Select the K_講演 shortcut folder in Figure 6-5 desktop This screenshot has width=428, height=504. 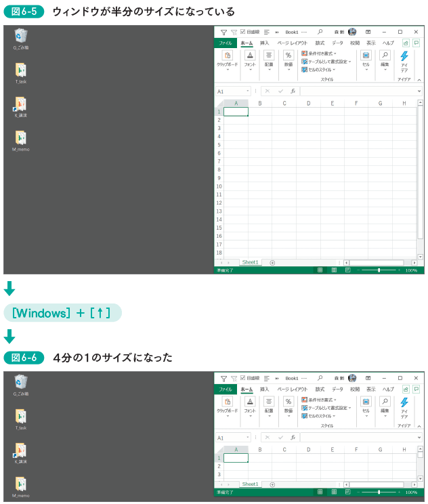pos(20,107)
